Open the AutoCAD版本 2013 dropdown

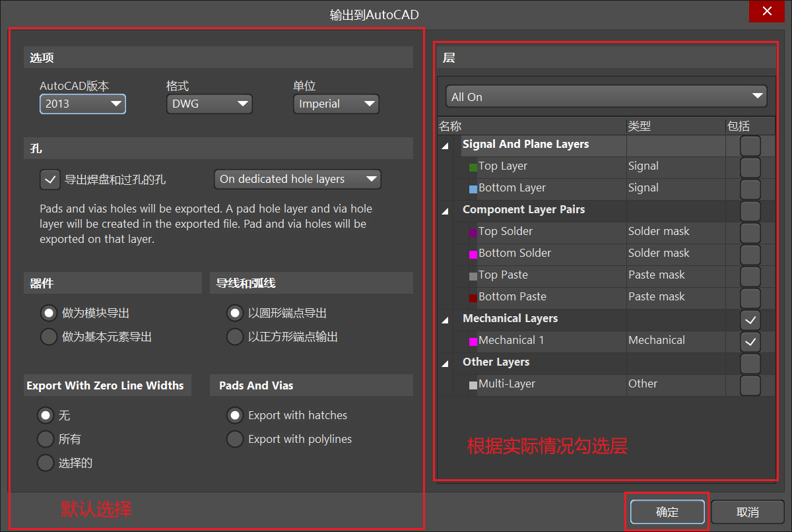(82, 104)
